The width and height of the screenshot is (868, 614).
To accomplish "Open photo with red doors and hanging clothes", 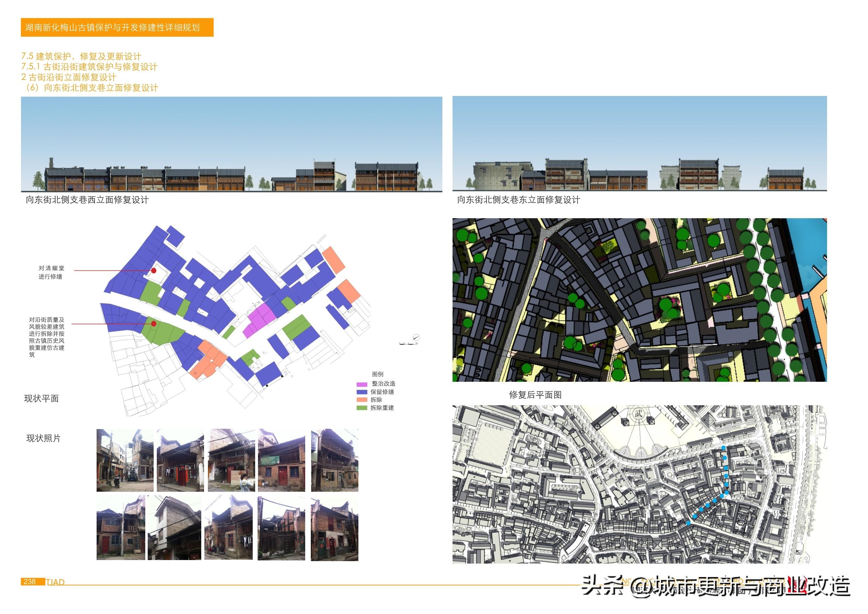I will 180,460.
